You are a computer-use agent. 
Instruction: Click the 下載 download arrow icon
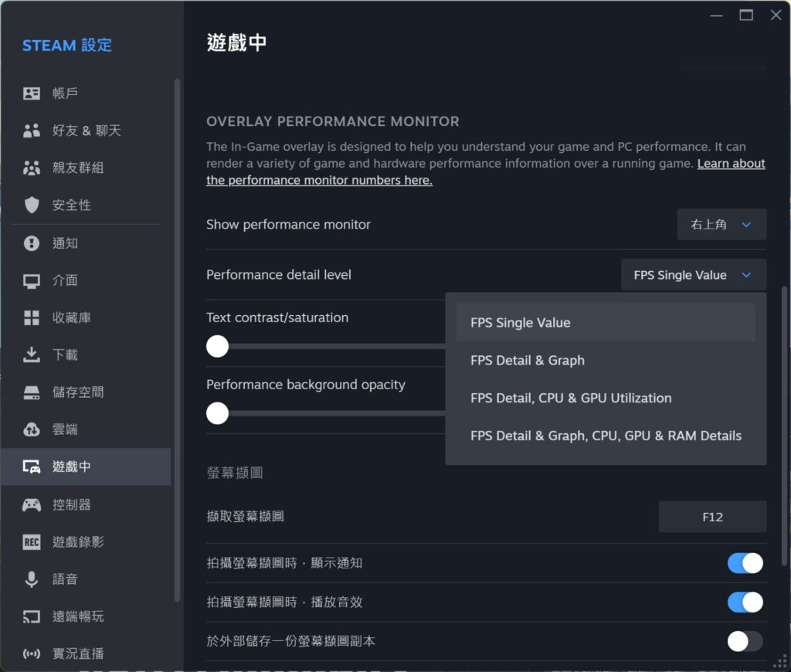click(32, 355)
